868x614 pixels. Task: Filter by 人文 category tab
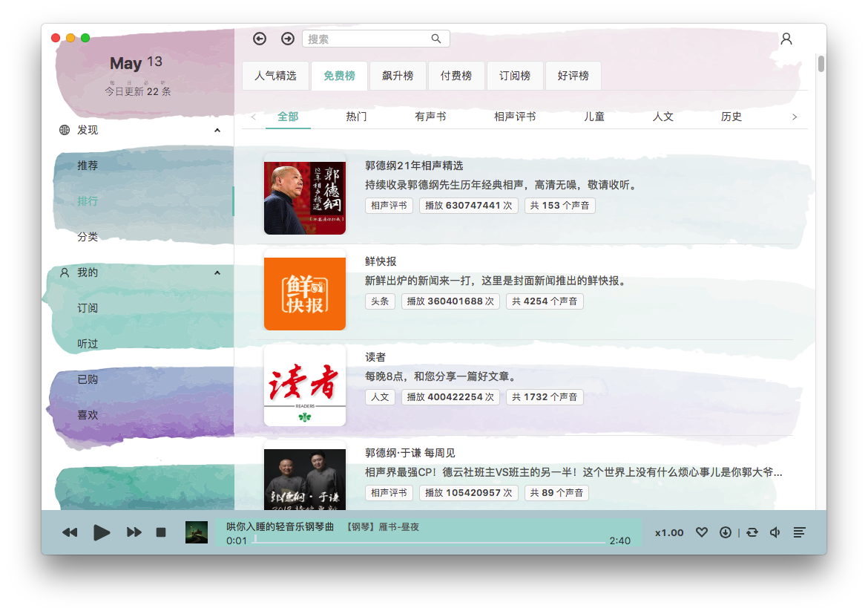coord(662,117)
